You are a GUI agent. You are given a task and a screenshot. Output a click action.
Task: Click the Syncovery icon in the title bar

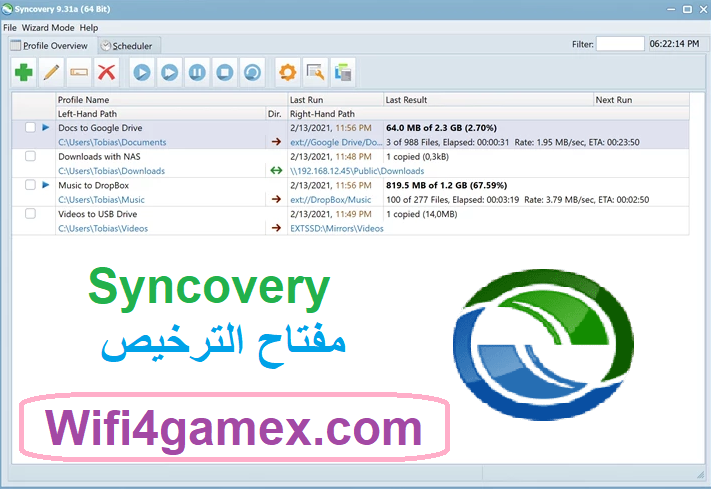7,9
